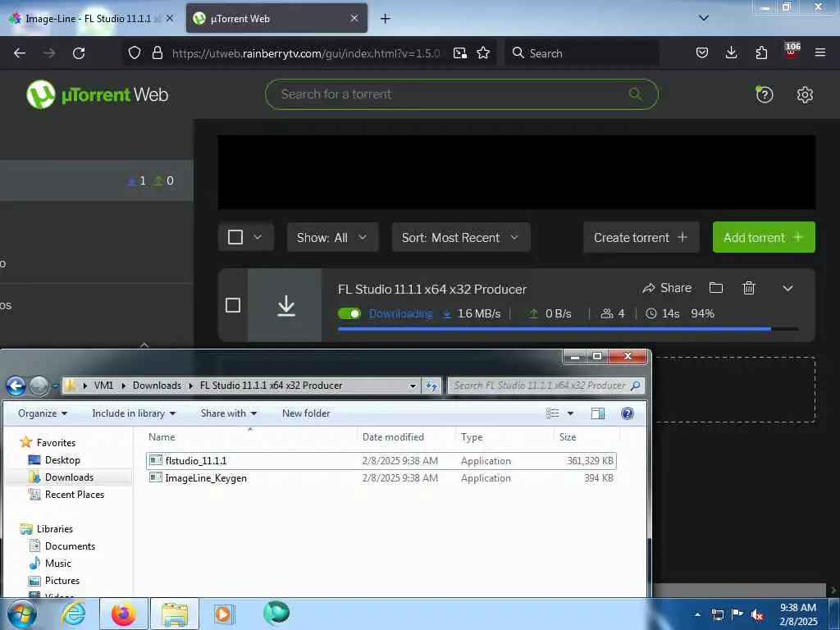Select the ImageLine_Keygen file
840x630 pixels.
[x=381, y=478]
